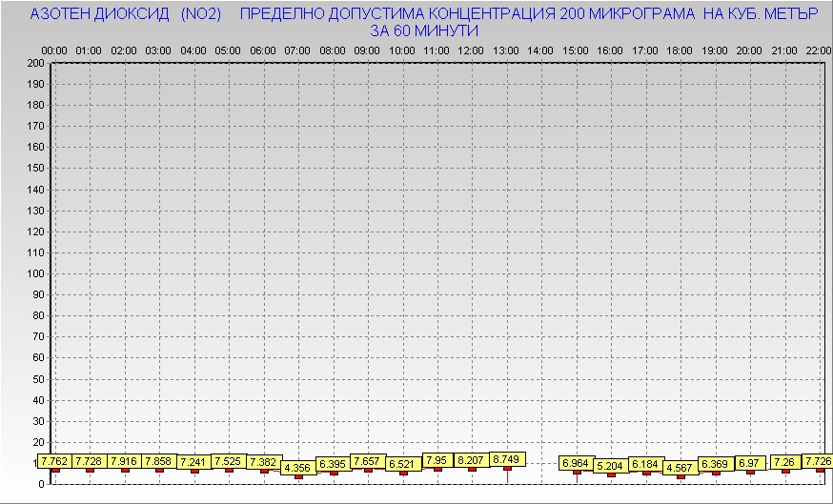Pick the 7.726 value label

pos(818,461)
